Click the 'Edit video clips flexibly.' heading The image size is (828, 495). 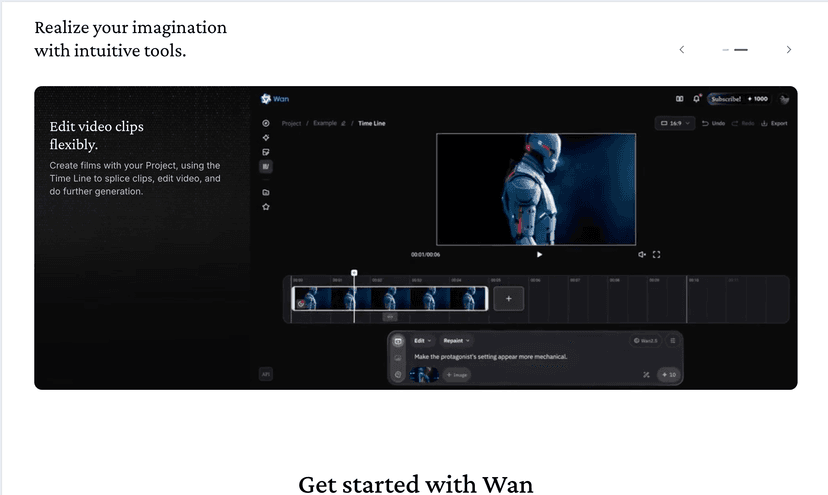tap(97, 135)
